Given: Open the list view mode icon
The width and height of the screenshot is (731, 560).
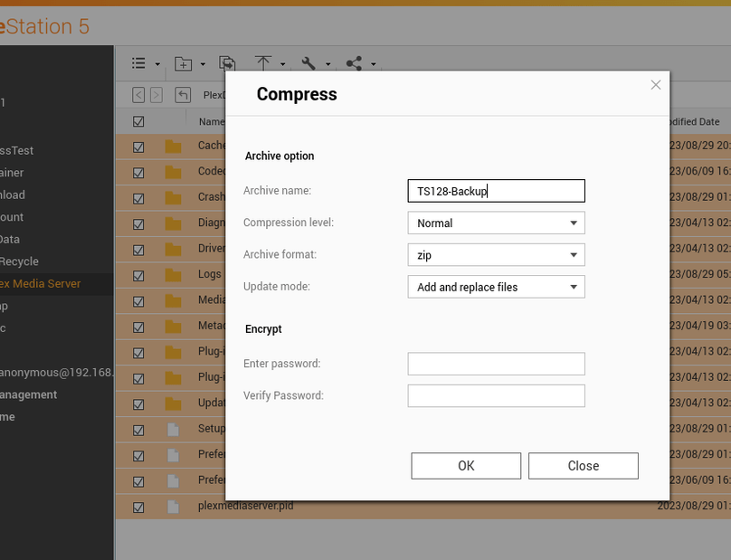Looking at the screenshot, I should (139, 63).
